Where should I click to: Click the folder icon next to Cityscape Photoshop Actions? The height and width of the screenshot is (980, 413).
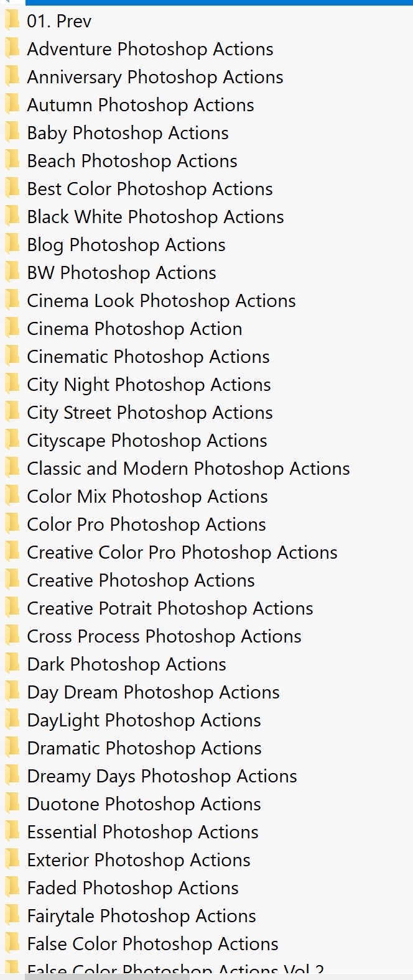[12, 440]
